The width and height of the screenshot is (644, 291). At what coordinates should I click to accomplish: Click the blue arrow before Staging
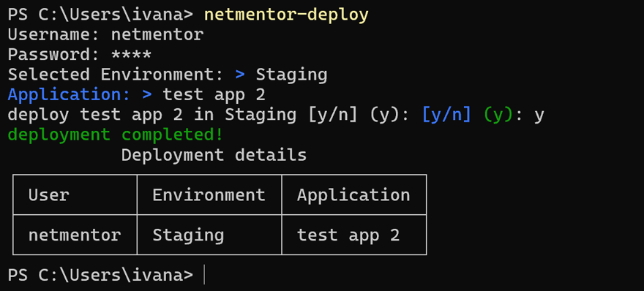[240, 75]
